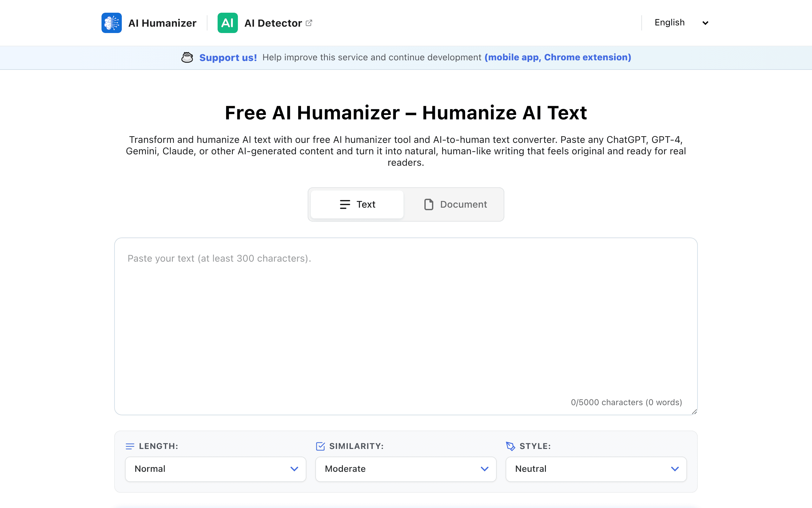The width and height of the screenshot is (812, 508).
Task: Click the text area resize handle
Action: tap(694, 411)
